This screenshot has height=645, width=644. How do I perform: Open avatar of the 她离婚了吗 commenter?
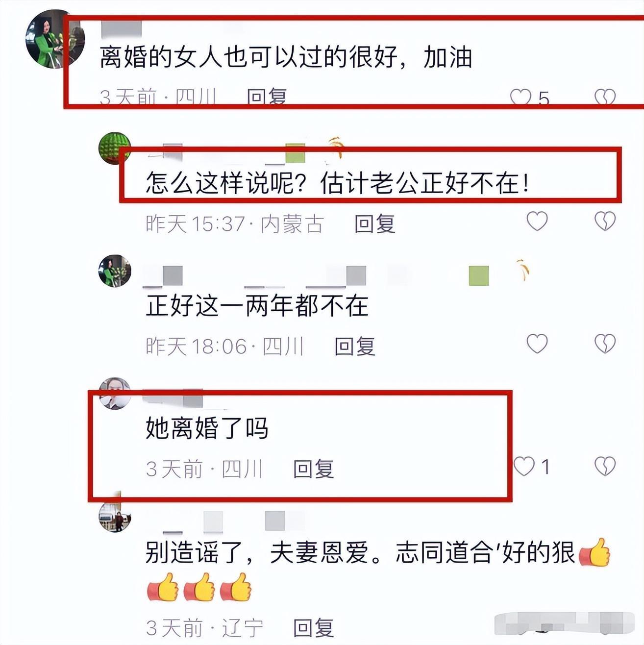(x=115, y=393)
